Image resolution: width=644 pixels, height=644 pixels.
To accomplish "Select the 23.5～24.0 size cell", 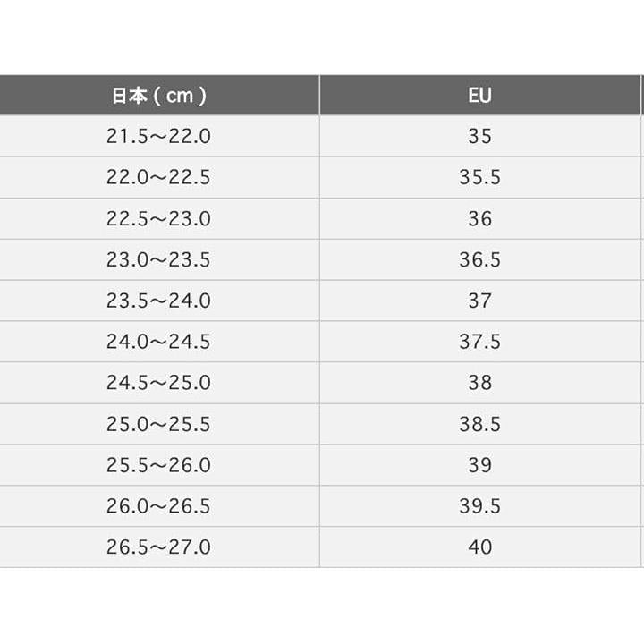I will [x=159, y=301].
